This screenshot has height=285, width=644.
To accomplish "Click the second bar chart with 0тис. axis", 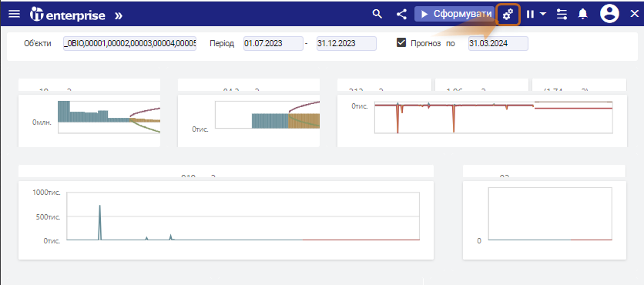I will point(249,120).
